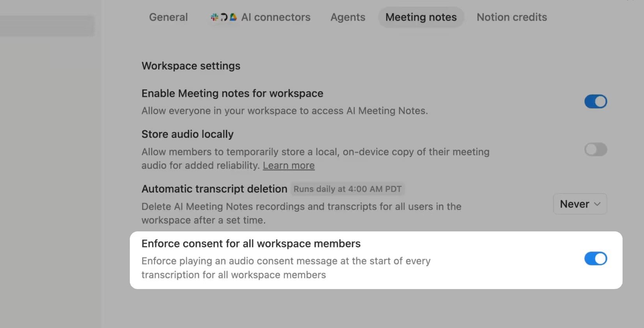The width and height of the screenshot is (644, 328).
Task: Go to the Notion credits tab
Action: coord(512,17)
